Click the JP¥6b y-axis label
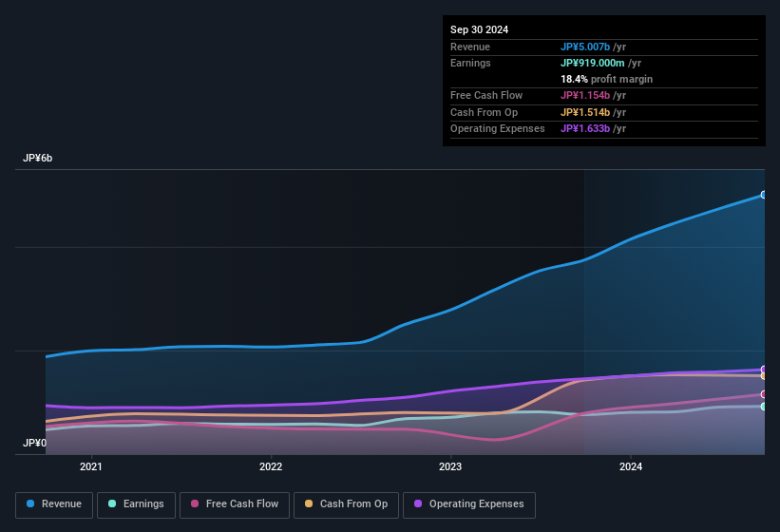 pos(37,158)
